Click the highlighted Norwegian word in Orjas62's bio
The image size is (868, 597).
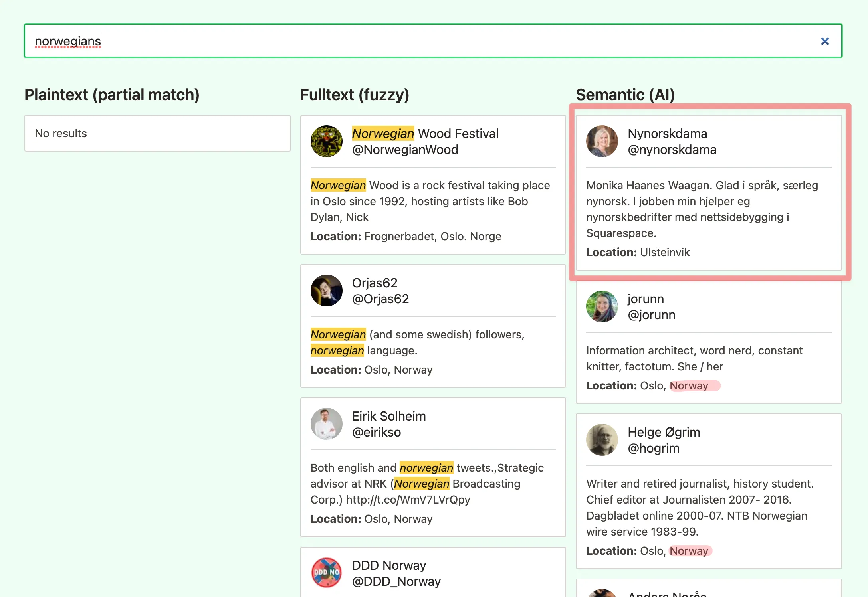click(337, 334)
